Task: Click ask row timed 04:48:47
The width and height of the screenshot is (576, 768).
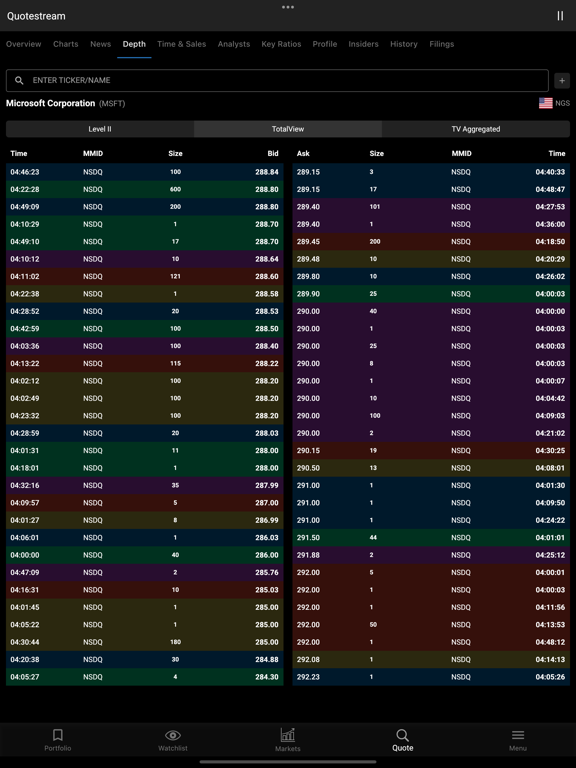Action: click(x=432, y=190)
